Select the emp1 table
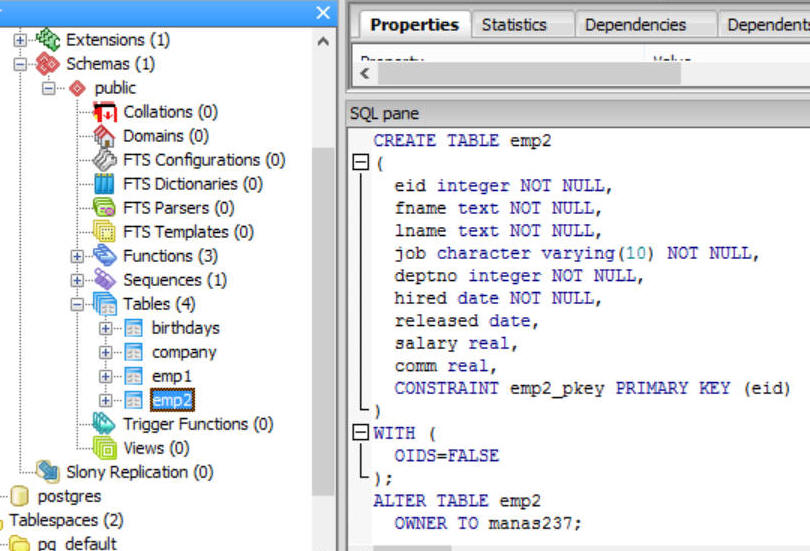This screenshot has height=551, width=810. tap(171, 376)
